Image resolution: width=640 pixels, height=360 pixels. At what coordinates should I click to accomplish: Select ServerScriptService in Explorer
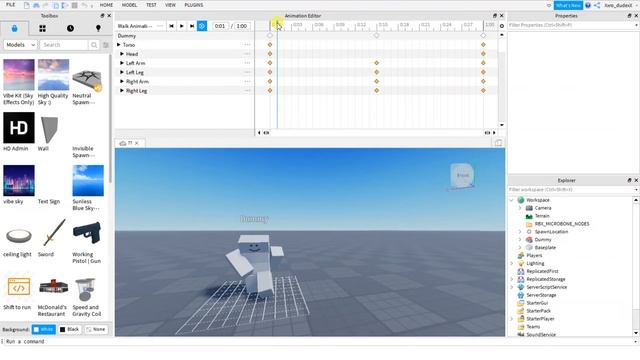(547, 287)
